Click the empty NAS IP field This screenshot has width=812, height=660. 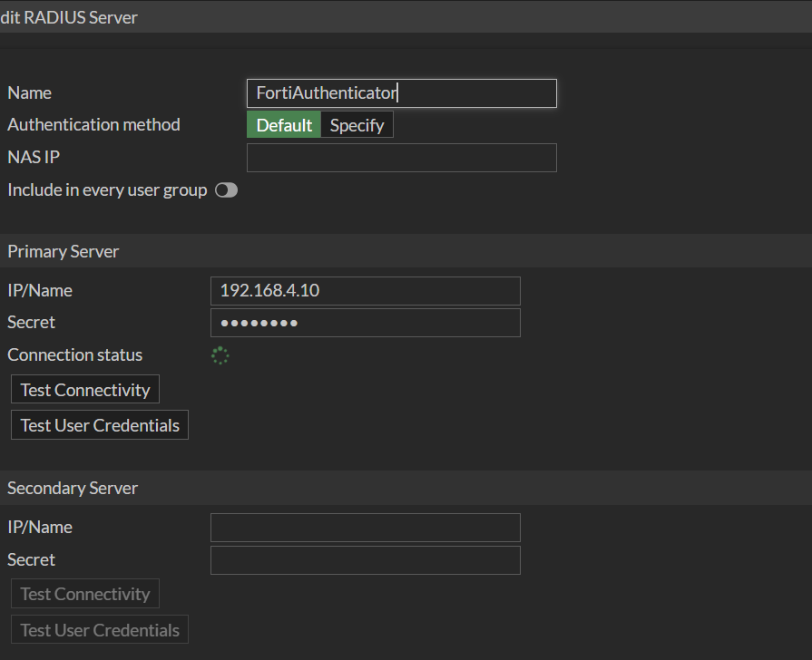click(401, 158)
